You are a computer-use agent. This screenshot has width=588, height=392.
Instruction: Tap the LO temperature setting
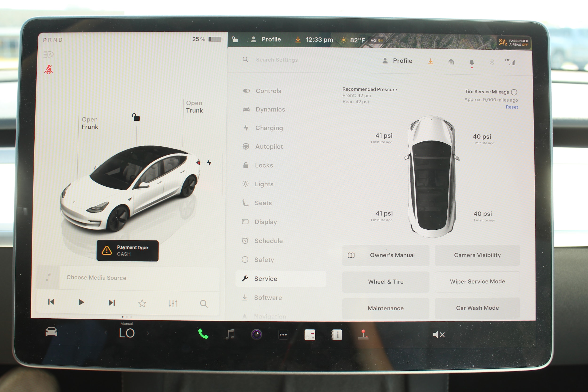pos(127,333)
